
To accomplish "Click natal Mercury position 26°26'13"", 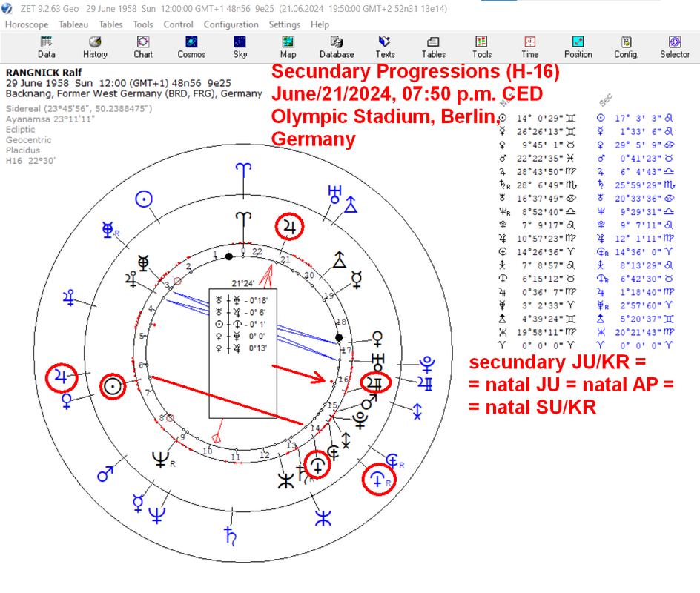I will coord(540,132).
